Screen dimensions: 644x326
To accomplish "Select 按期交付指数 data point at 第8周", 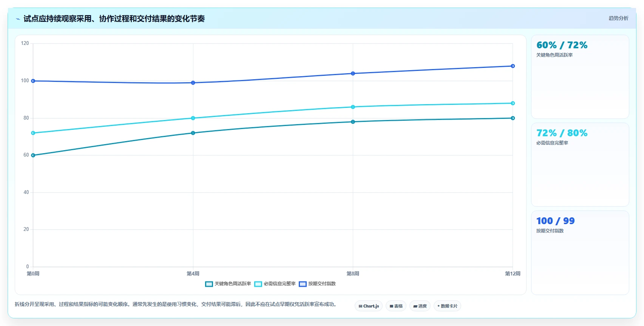I will (353, 74).
